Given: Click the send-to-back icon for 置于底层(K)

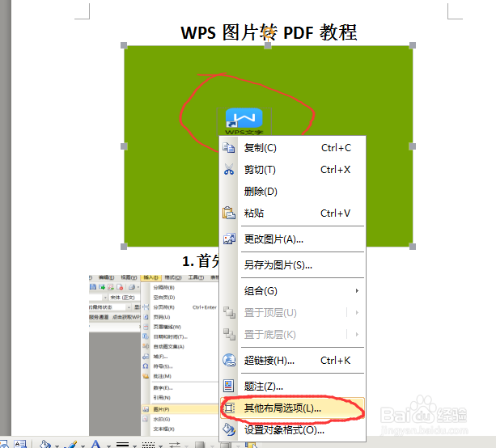Looking at the screenshot, I should click(x=229, y=335).
